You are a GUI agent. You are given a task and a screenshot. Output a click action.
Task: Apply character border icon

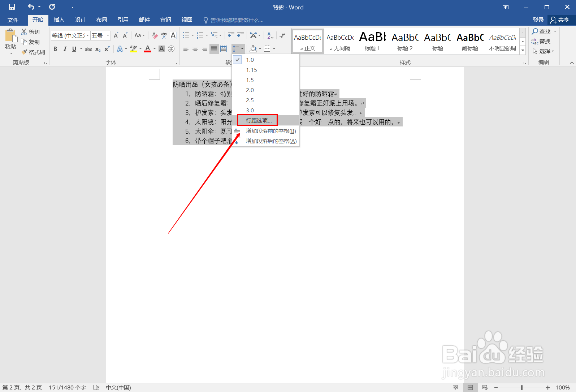click(173, 35)
